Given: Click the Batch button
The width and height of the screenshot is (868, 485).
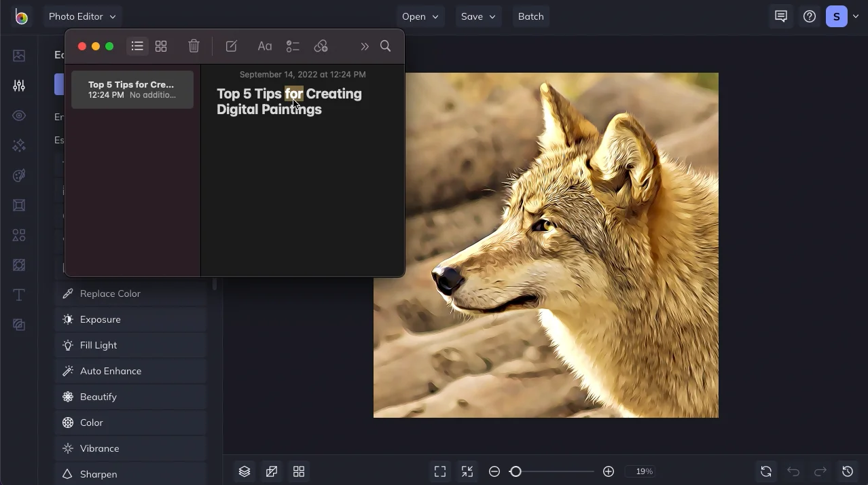Looking at the screenshot, I should [530, 16].
